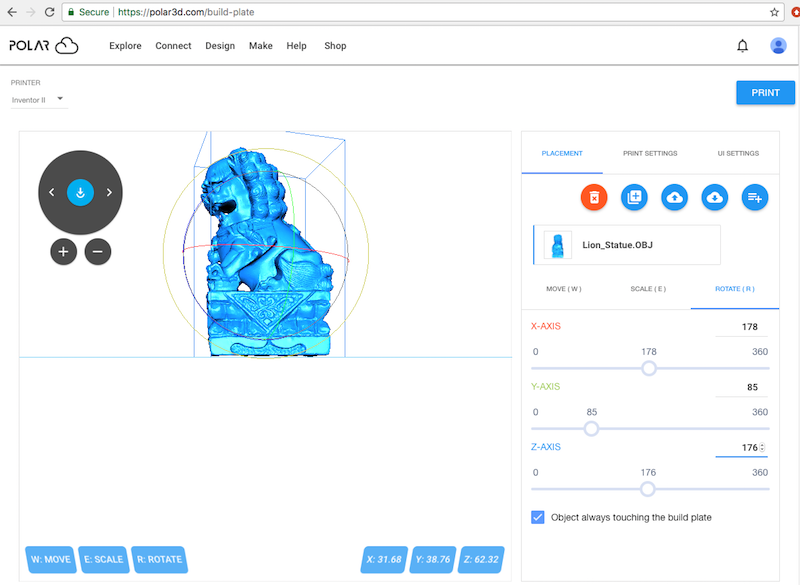800x585 pixels.
Task: Switch to the Print Settings tab
Action: 650,154
